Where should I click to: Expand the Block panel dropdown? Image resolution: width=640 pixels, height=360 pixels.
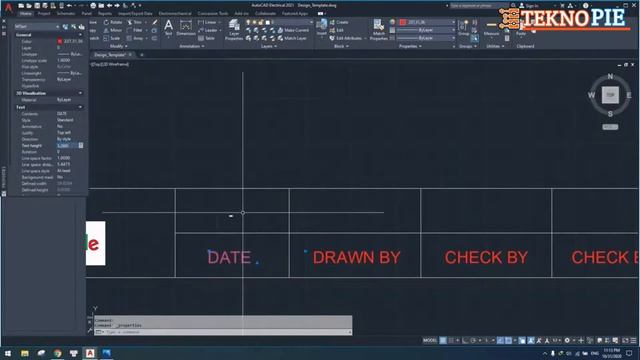(x=341, y=46)
